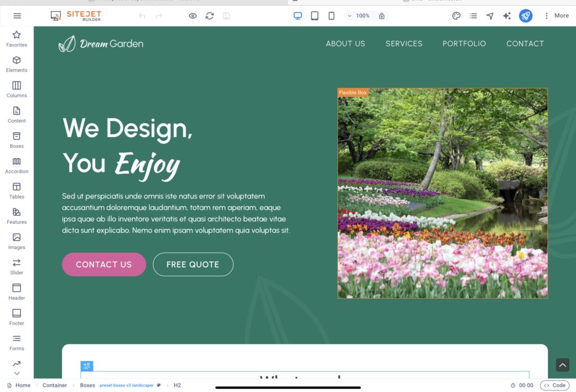Open the More options menu
The width and height of the screenshot is (576, 392).
click(556, 16)
